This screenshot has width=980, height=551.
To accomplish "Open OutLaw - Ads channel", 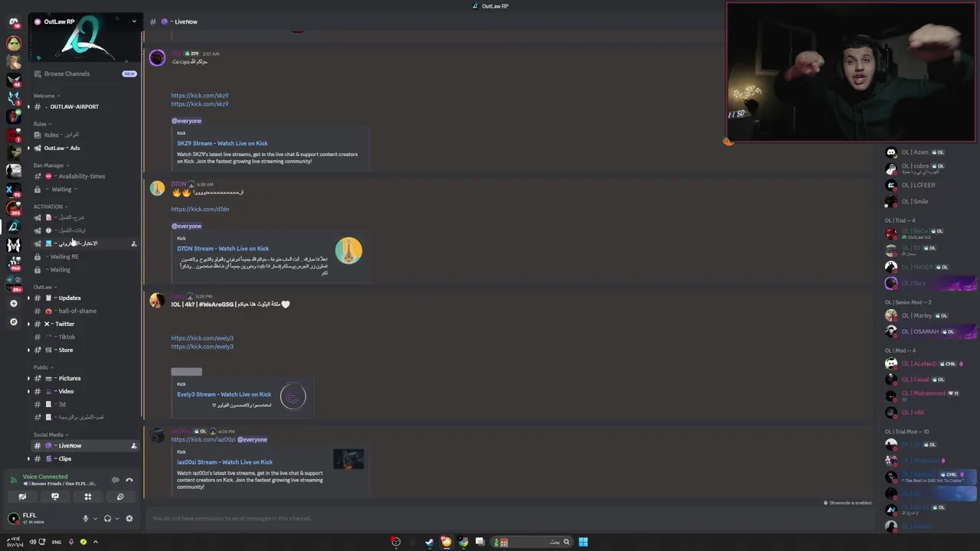I will 84,148.
